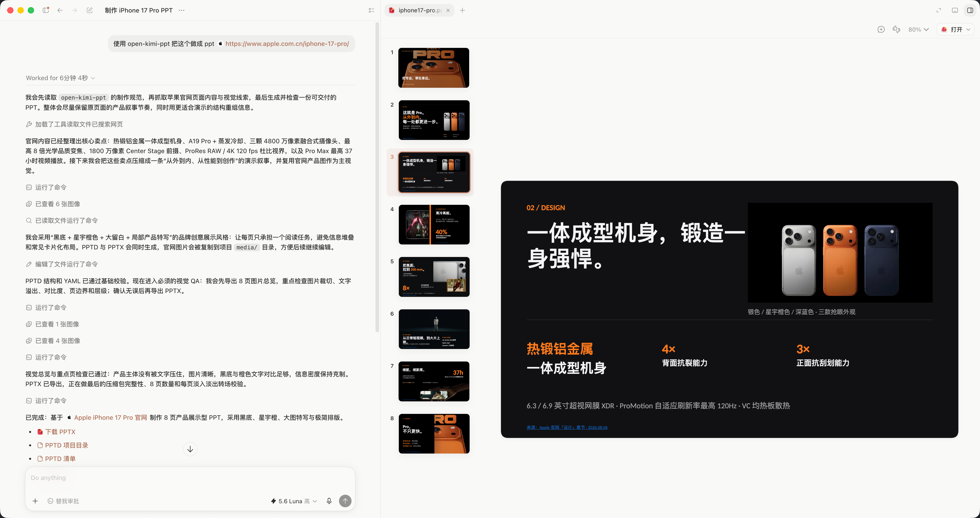Send the message with the up-arrow button
980x518 pixels.
[x=345, y=501]
